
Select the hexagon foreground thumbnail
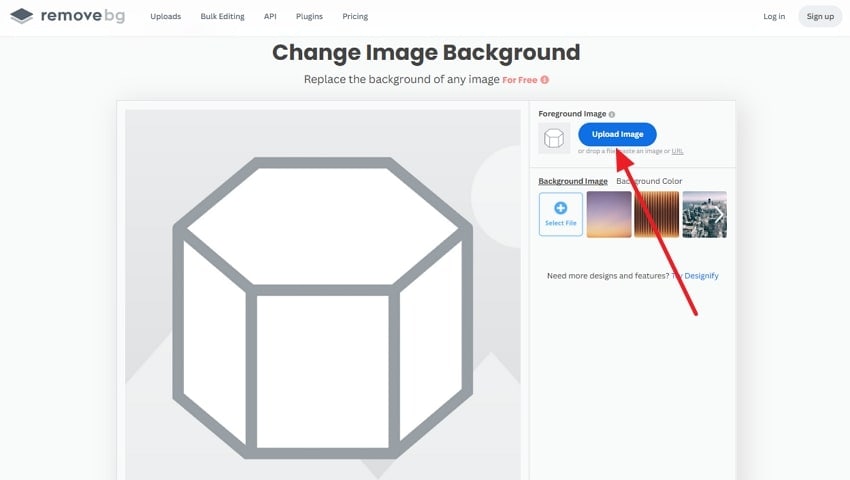point(554,138)
